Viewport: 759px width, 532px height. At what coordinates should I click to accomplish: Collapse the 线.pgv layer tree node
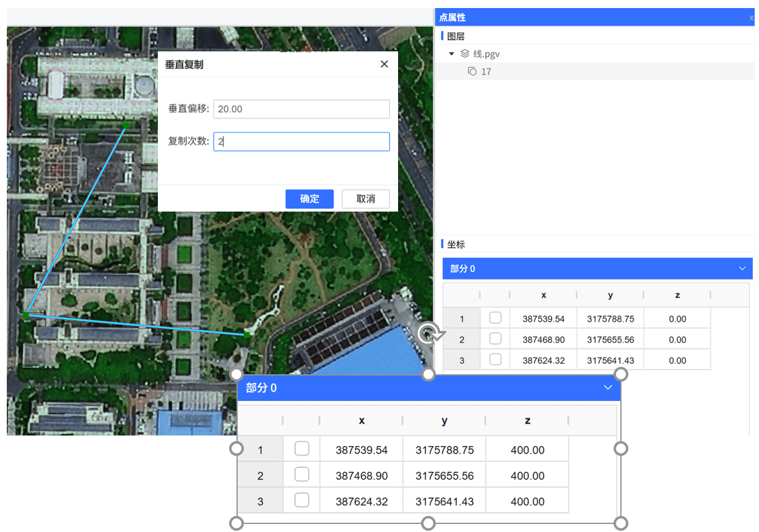click(x=451, y=54)
